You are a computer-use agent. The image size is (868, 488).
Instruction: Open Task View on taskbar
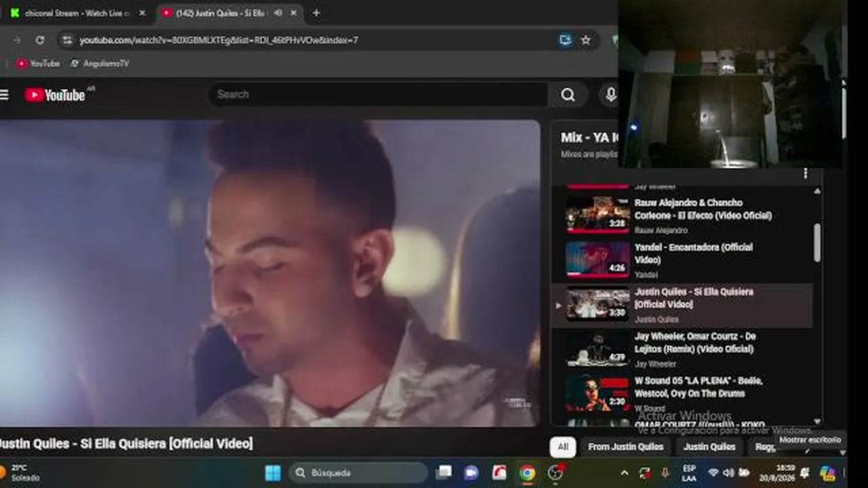tap(443, 472)
